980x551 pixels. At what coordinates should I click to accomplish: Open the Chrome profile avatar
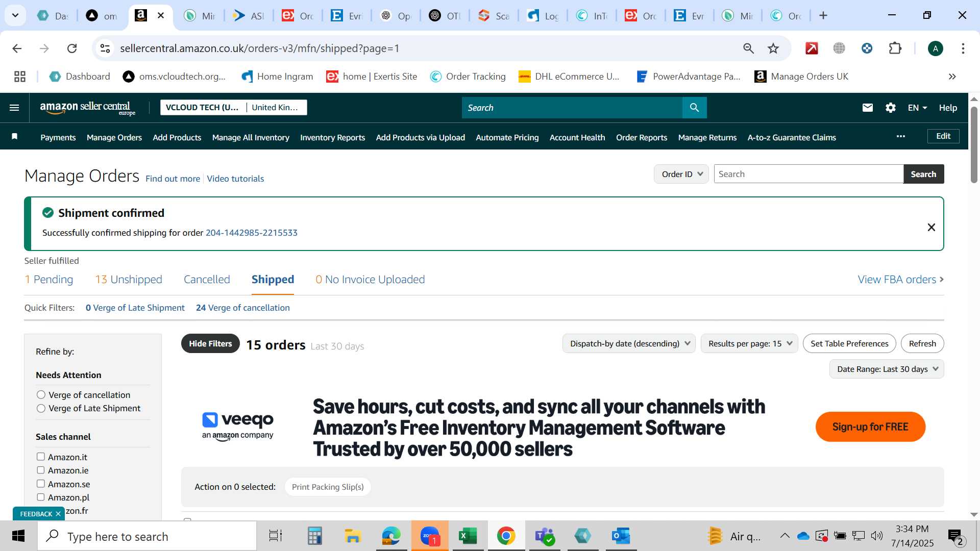[935, 48]
